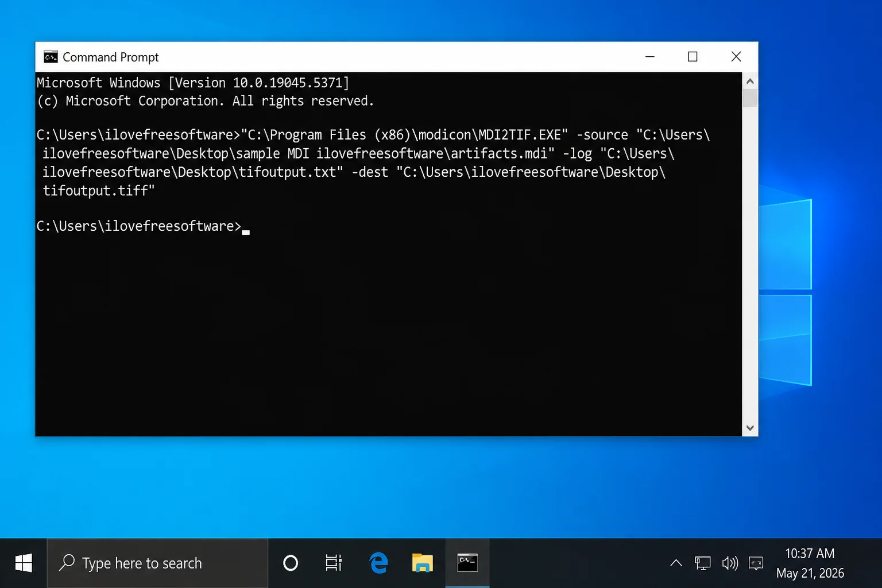Click the 'May 21, 2026' date text

click(x=810, y=573)
